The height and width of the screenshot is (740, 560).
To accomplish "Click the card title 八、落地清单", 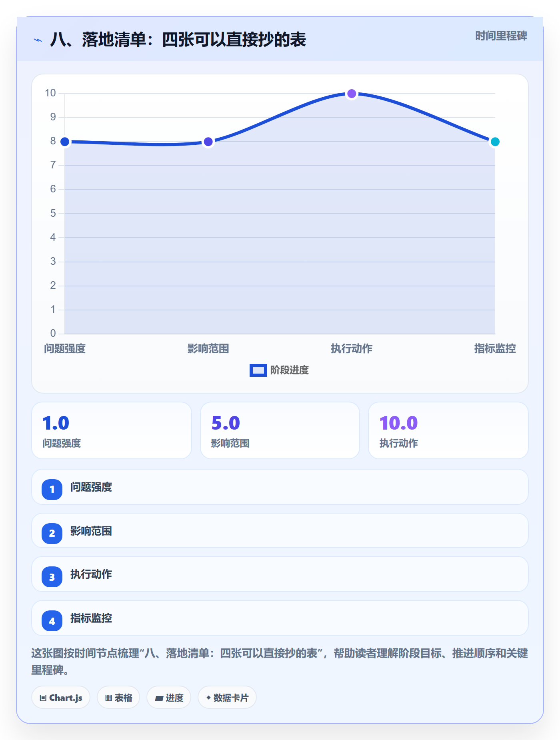I will click(178, 40).
